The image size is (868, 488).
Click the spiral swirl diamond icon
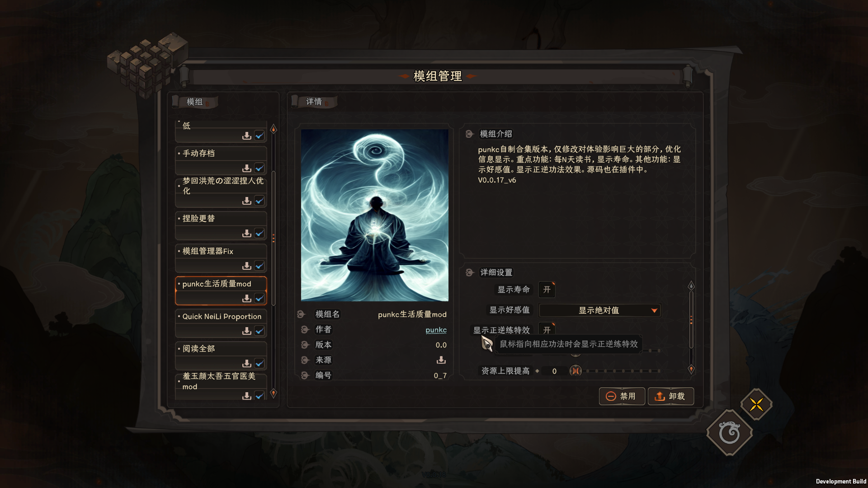click(x=729, y=433)
